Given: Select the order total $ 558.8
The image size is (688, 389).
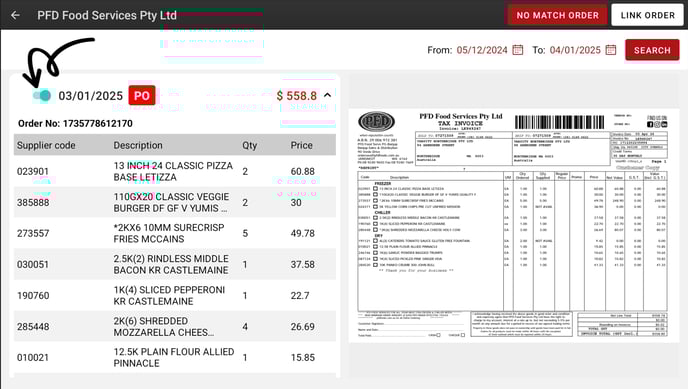Looking at the screenshot, I should [x=297, y=96].
